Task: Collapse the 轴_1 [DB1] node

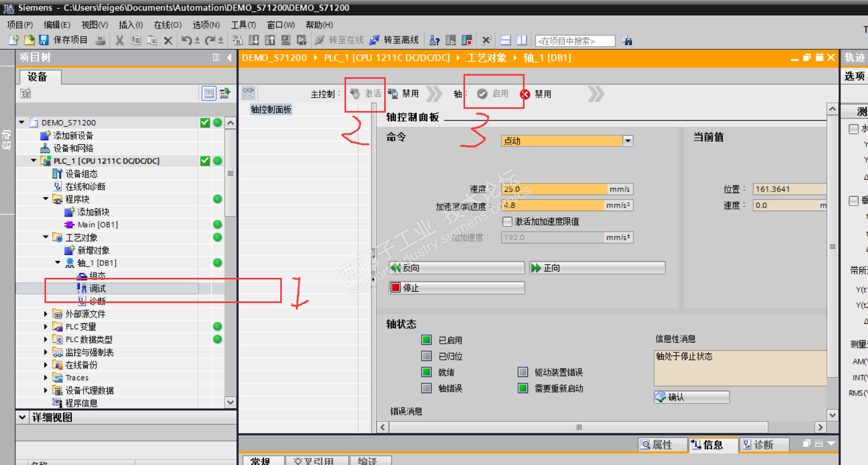Action: coord(57,263)
